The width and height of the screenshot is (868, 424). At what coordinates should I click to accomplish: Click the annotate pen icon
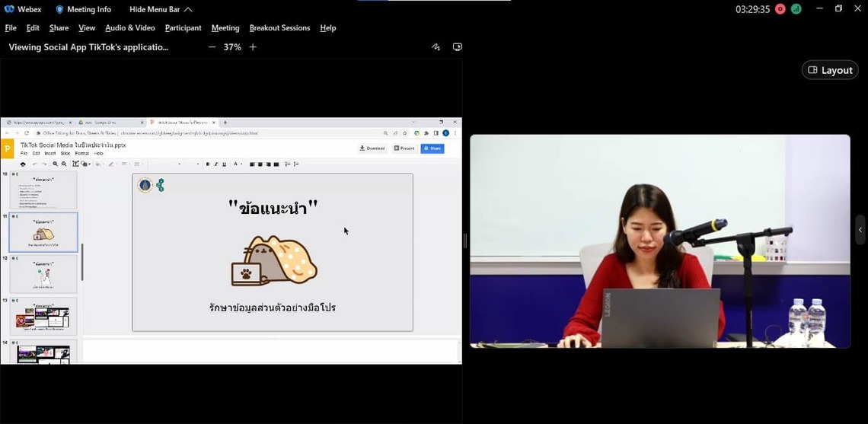click(436, 47)
